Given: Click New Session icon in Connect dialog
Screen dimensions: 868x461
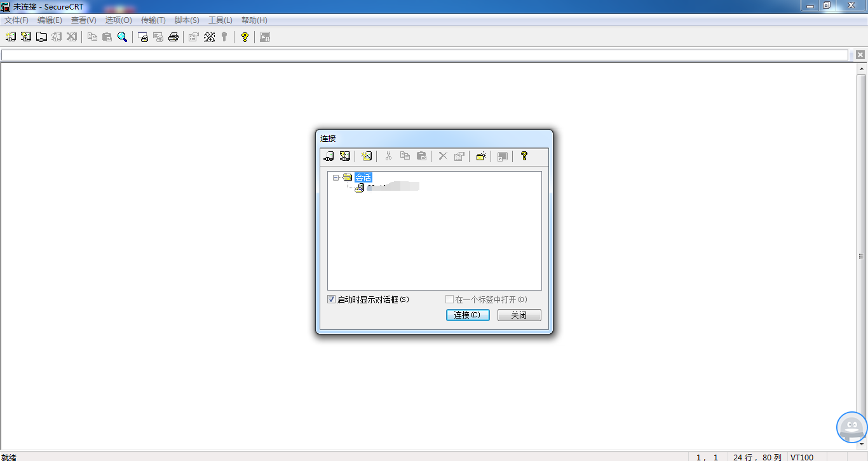Looking at the screenshot, I should click(367, 156).
